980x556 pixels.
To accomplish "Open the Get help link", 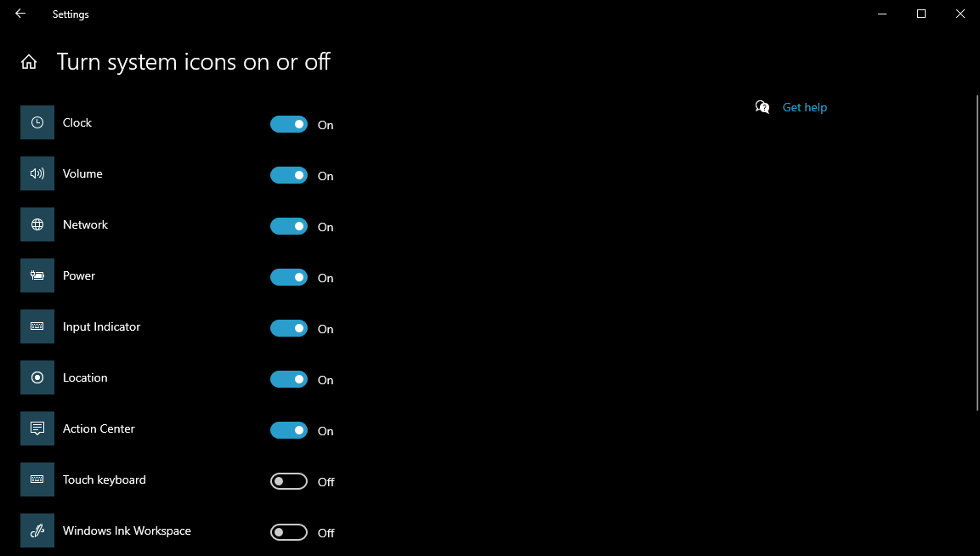I will tap(804, 107).
